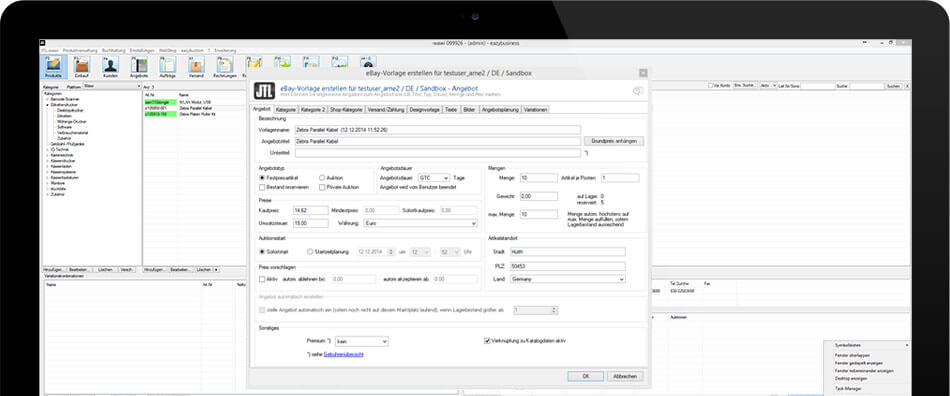Click the Menge input field
This screenshot has width=950, height=396.
(538, 178)
